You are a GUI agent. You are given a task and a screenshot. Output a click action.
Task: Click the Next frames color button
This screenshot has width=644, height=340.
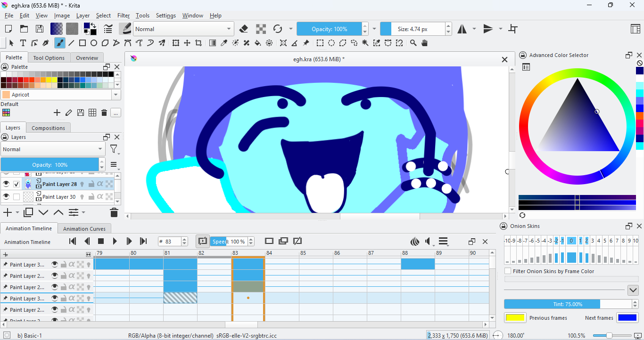pos(627,318)
